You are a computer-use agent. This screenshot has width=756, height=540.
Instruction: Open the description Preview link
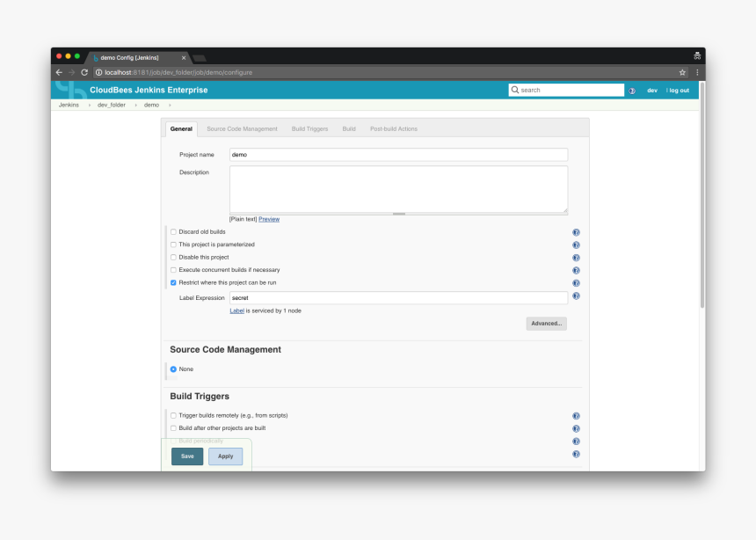tap(269, 220)
